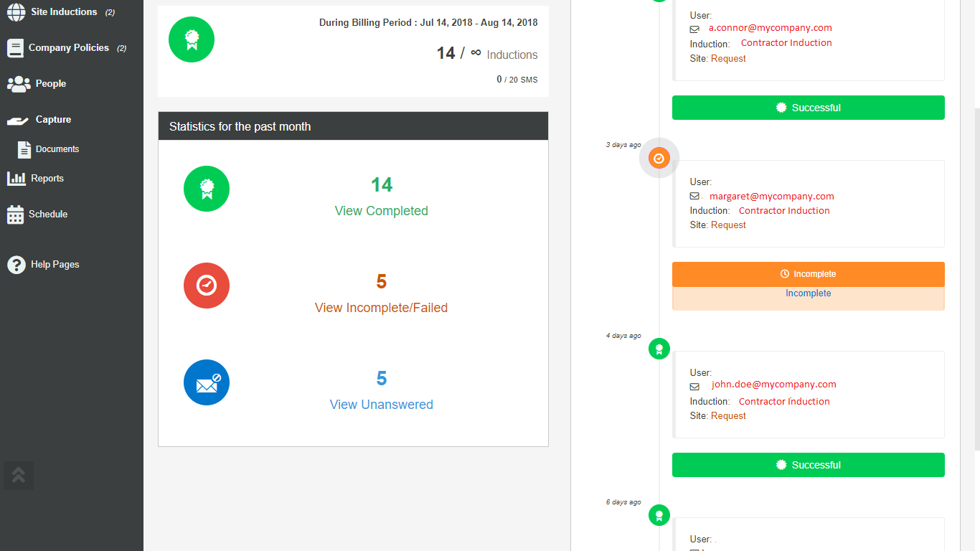980x551 pixels.
Task: Click green completed badge icon in statistics
Action: coord(207,189)
